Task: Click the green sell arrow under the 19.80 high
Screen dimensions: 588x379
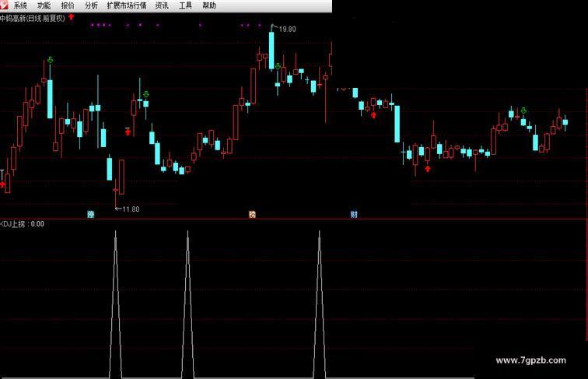Action: point(278,66)
